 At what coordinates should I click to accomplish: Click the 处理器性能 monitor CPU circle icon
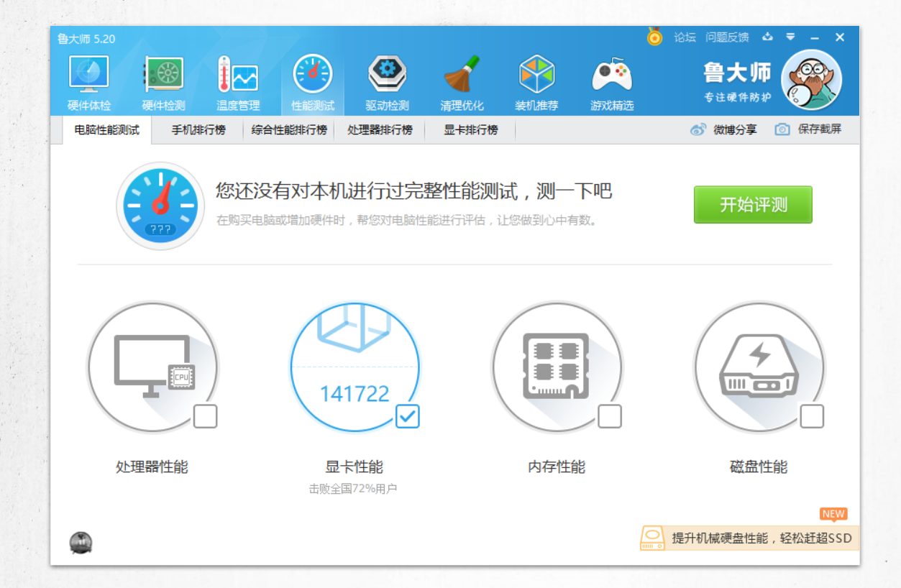pos(152,367)
